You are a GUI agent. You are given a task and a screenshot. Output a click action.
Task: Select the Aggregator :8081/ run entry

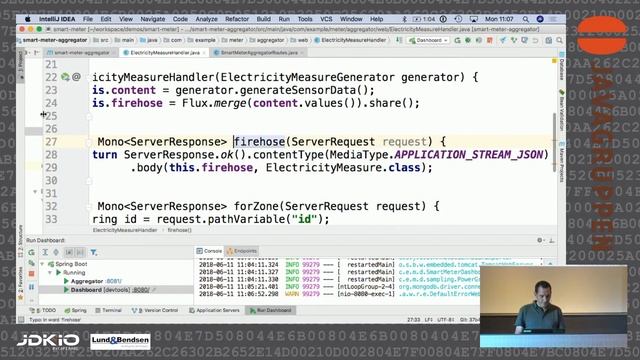96,281
